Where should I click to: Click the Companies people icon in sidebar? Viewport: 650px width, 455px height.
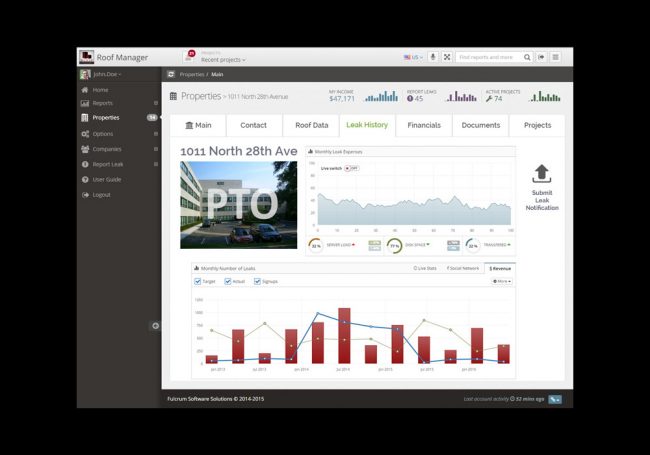85,149
